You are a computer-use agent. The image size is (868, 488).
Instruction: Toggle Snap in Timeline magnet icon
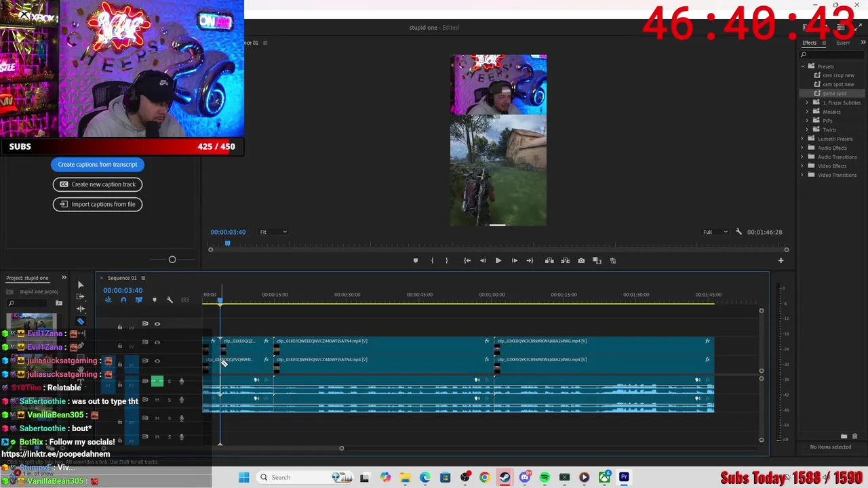click(x=123, y=300)
